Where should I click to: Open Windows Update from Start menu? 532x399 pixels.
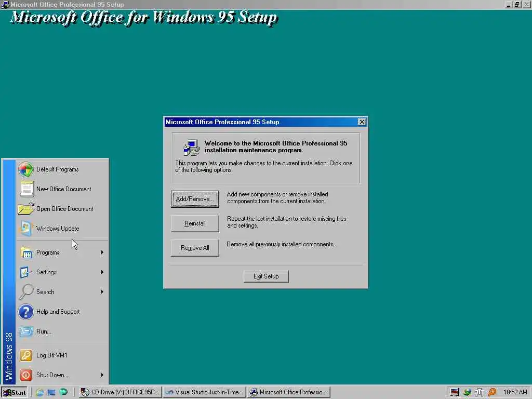point(62,229)
